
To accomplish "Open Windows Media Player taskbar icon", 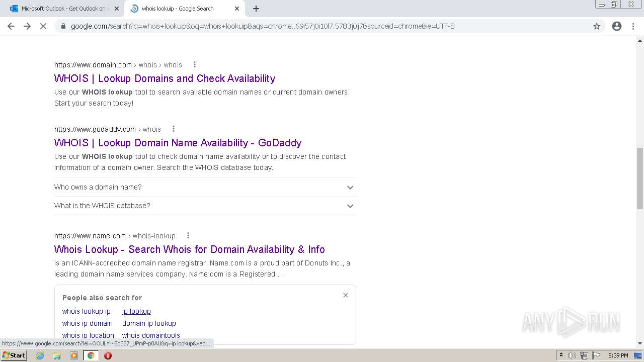I will click(74, 355).
